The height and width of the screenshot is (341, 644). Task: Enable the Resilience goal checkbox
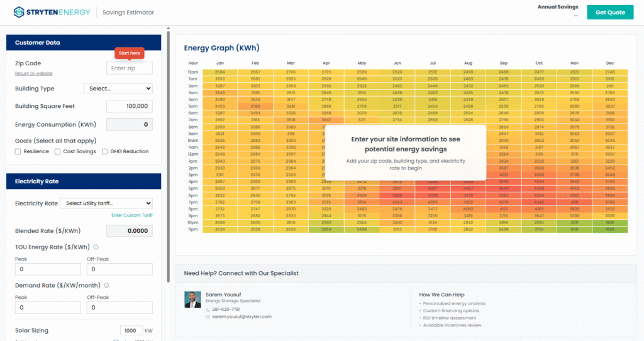18,151
